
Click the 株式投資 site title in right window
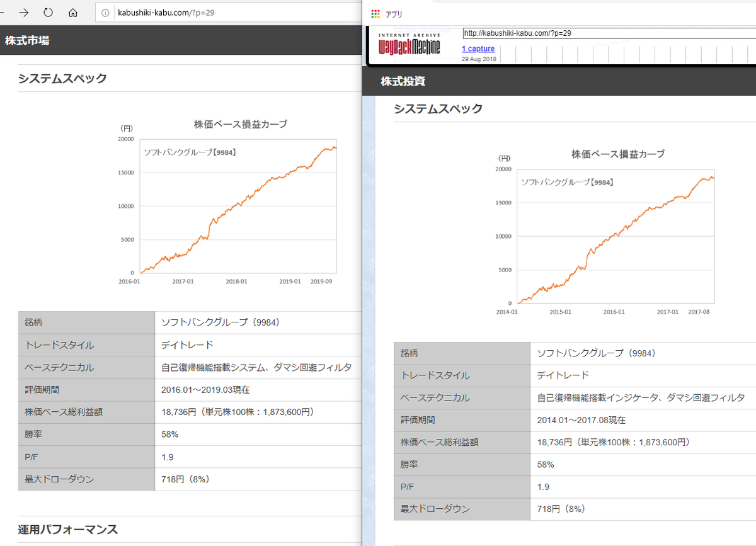pyautogui.click(x=403, y=81)
